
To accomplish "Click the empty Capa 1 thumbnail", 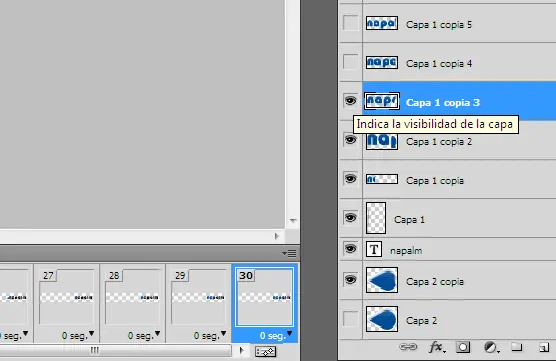I will click(376, 218).
